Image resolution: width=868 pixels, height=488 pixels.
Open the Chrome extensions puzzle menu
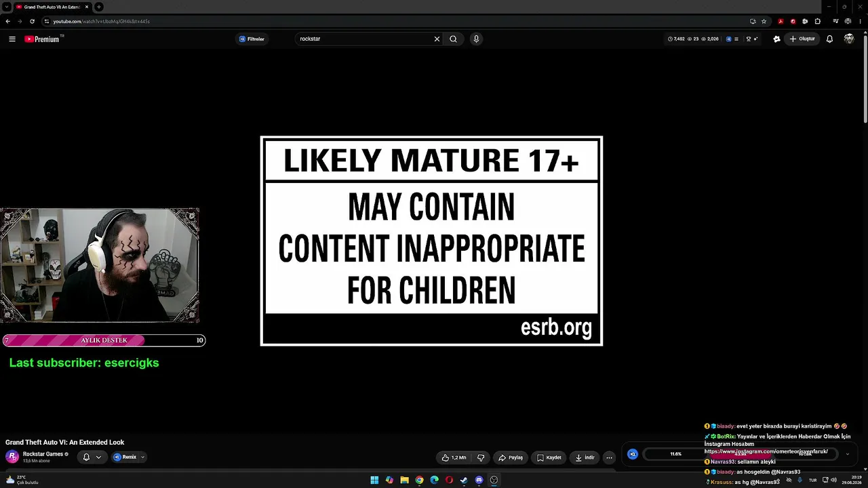(x=818, y=21)
